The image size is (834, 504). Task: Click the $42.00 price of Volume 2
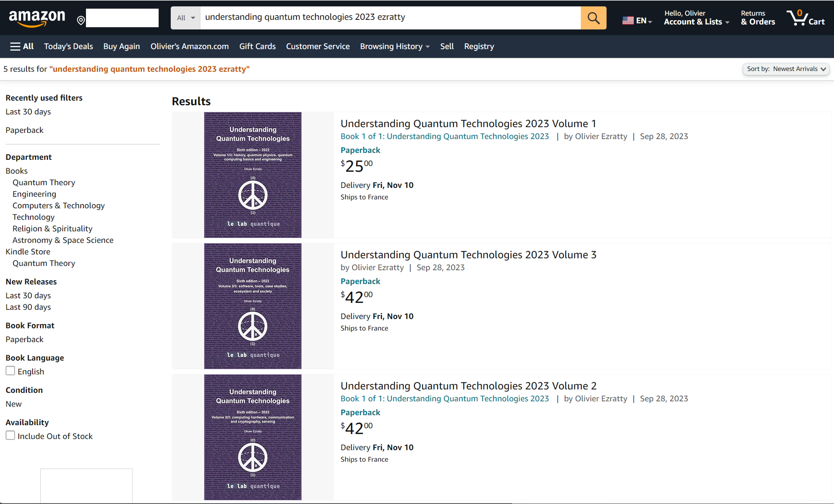[x=357, y=428]
